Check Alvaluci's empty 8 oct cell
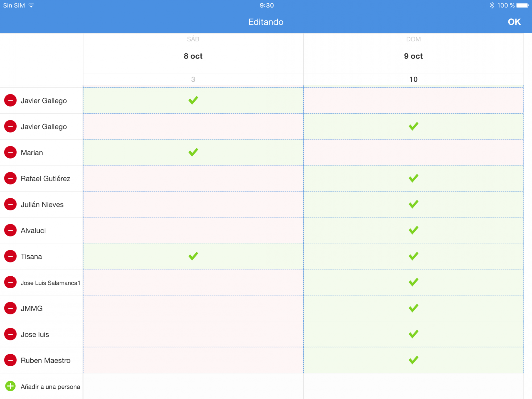 [x=193, y=230]
